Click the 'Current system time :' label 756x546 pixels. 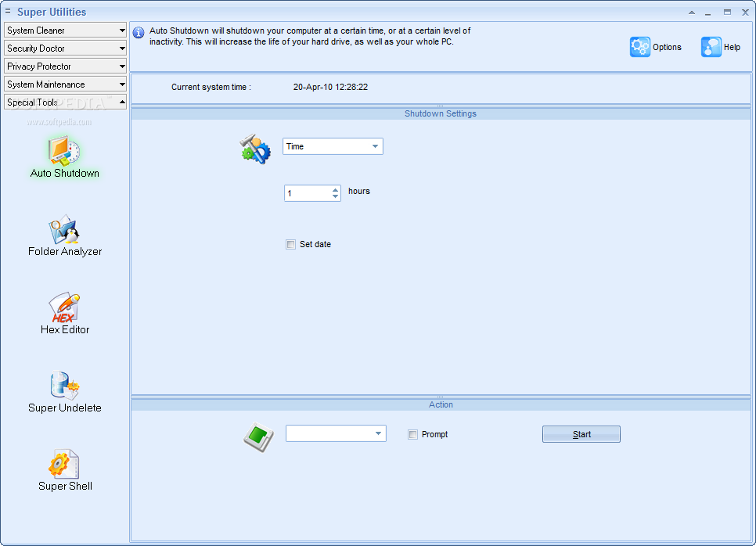pyautogui.click(x=211, y=88)
